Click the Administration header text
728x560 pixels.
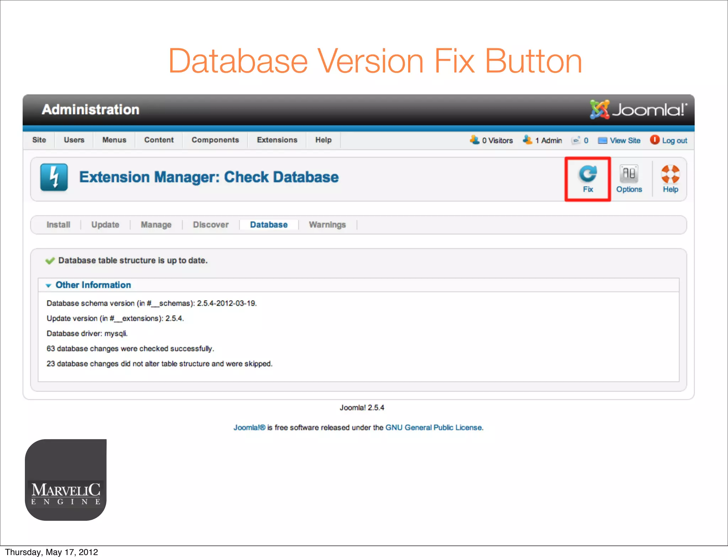coord(91,109)
